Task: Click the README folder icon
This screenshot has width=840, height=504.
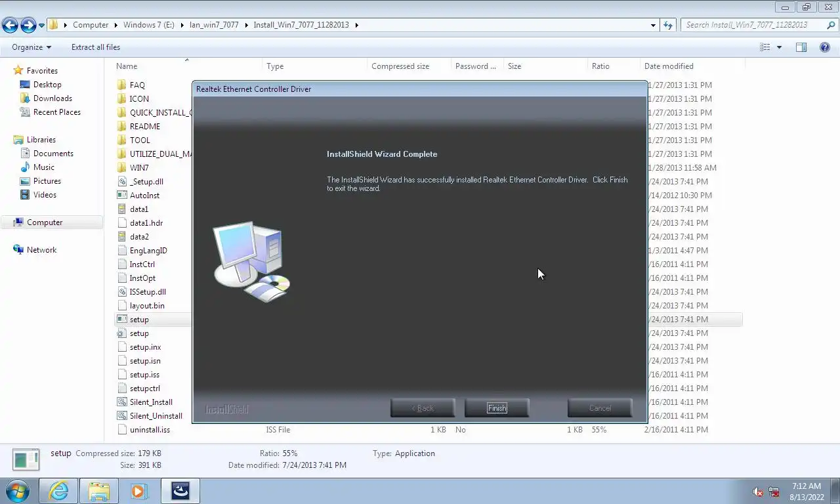Action: click(121, 127)
